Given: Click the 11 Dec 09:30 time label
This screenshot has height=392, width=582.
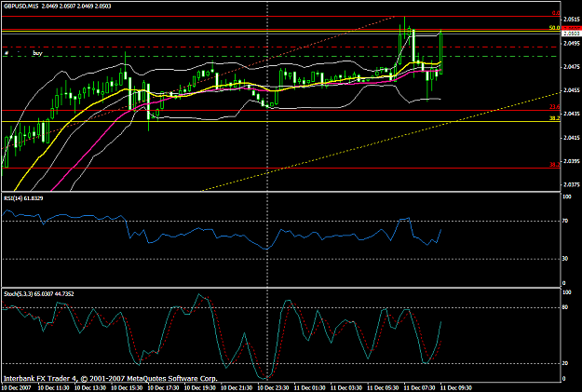Looking at the screenshot, I should 455,388.
